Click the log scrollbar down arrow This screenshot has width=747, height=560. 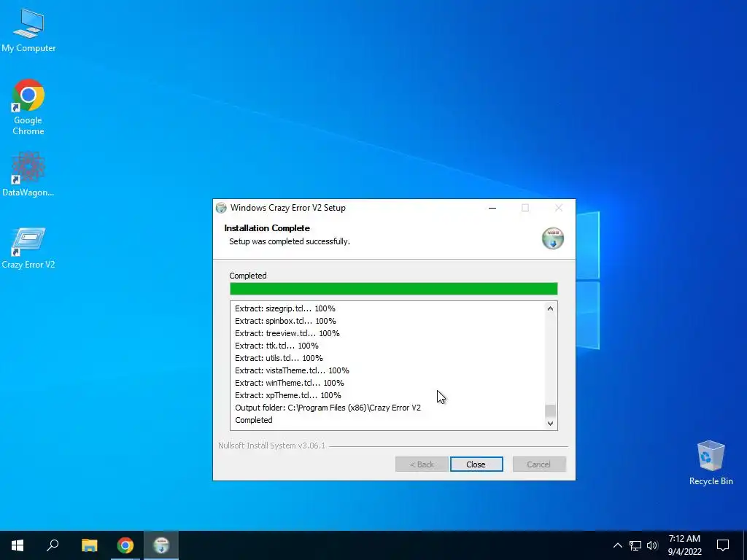[550, 424]
